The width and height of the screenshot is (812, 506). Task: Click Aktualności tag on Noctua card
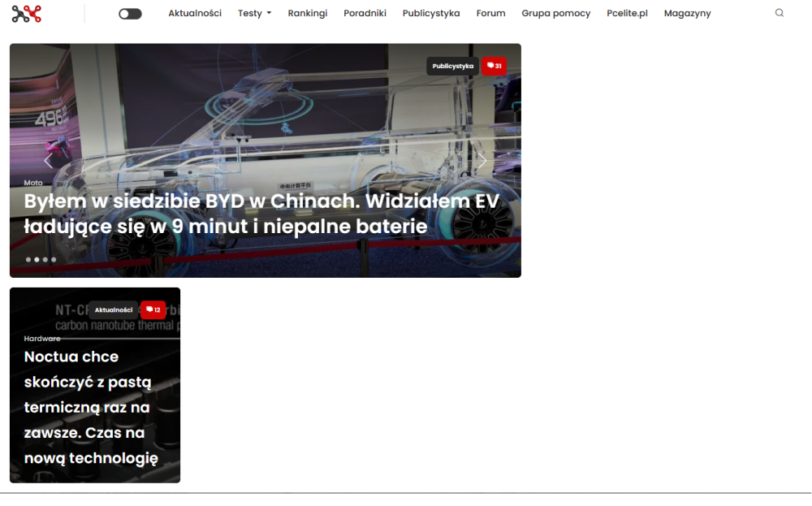click(x=114, y=309)
